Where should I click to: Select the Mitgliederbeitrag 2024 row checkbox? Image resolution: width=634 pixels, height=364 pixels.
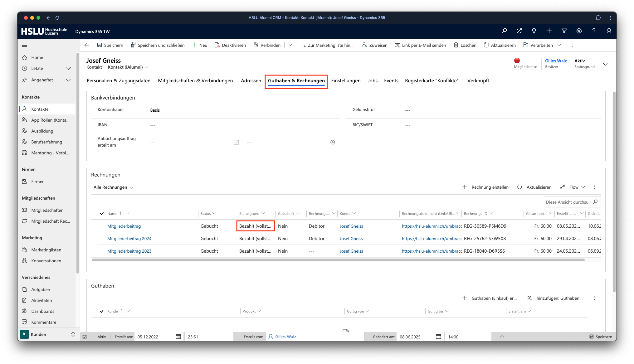pos(102,239)
